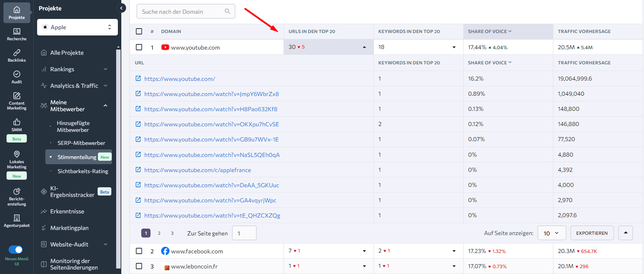The width and height of the screenshot is (644, 274).
Task: Check the www.leboncoin.fr row checkbox
Action: pos(139,266)
